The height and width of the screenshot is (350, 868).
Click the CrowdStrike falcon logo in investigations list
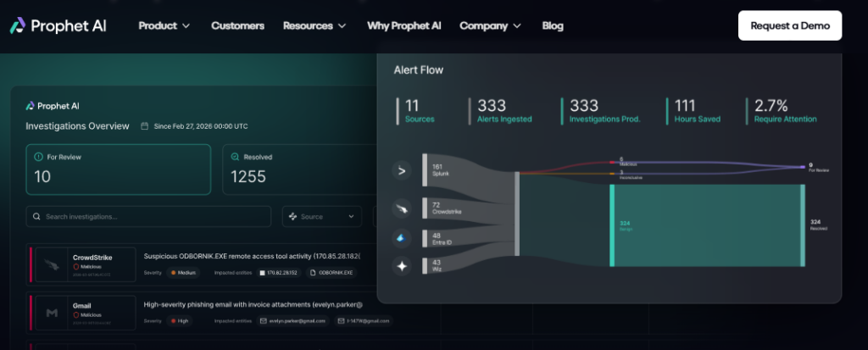pyautogui.click(x=52, y=264)
